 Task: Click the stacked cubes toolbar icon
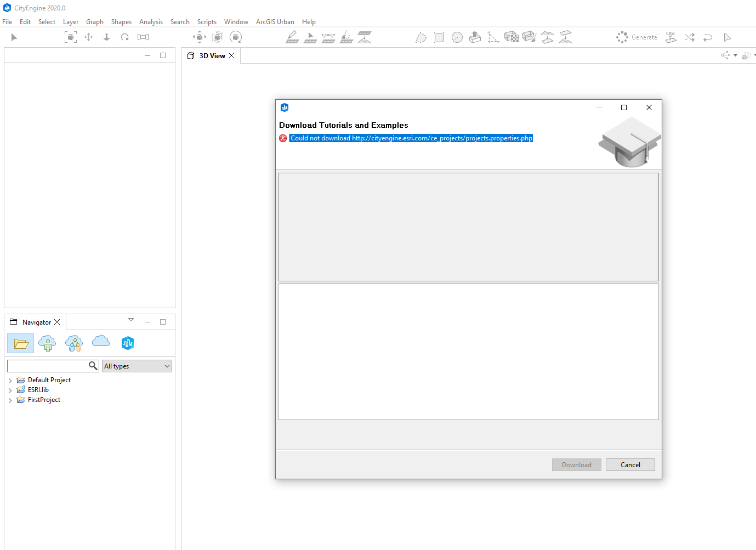218,37
